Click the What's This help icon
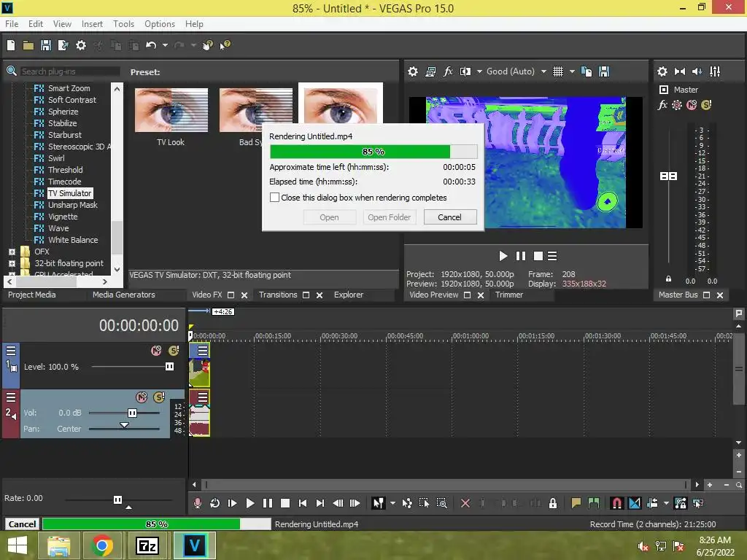This screenshot has width=747, height=560. 225,45
